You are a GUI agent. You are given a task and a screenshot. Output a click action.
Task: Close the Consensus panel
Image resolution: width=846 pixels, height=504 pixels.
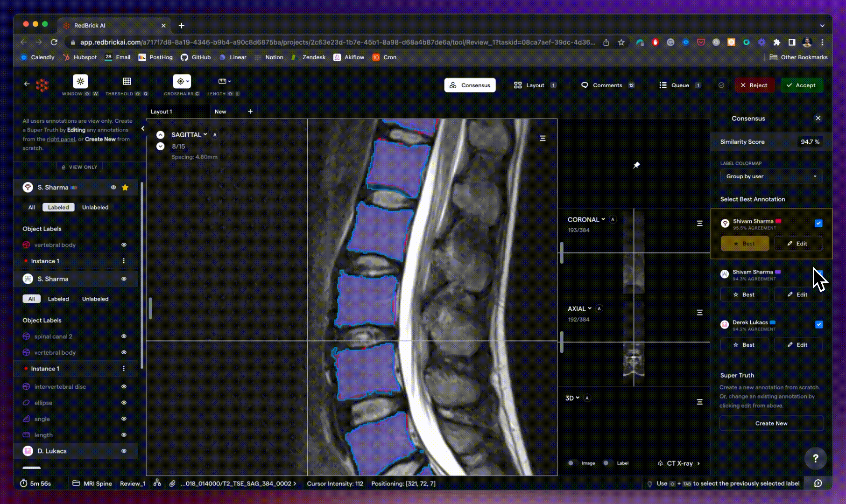tap(818, 119)
